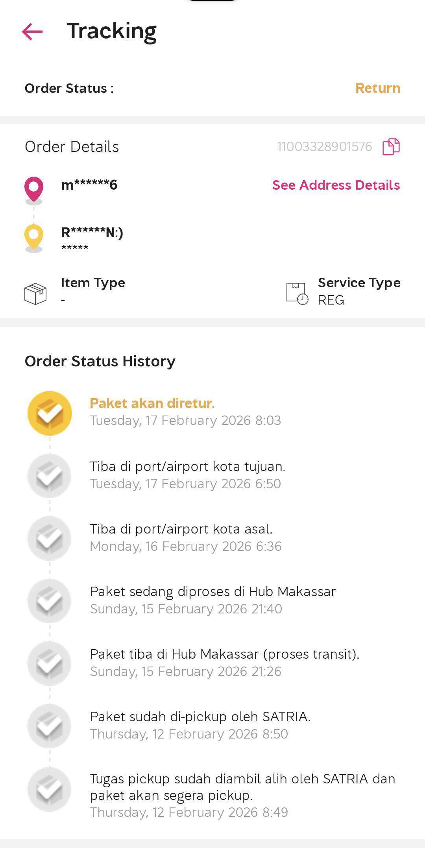425x868 pixels.
Task: Tap grey check icon for port kota asal
Action: click(x=50, y=538)
